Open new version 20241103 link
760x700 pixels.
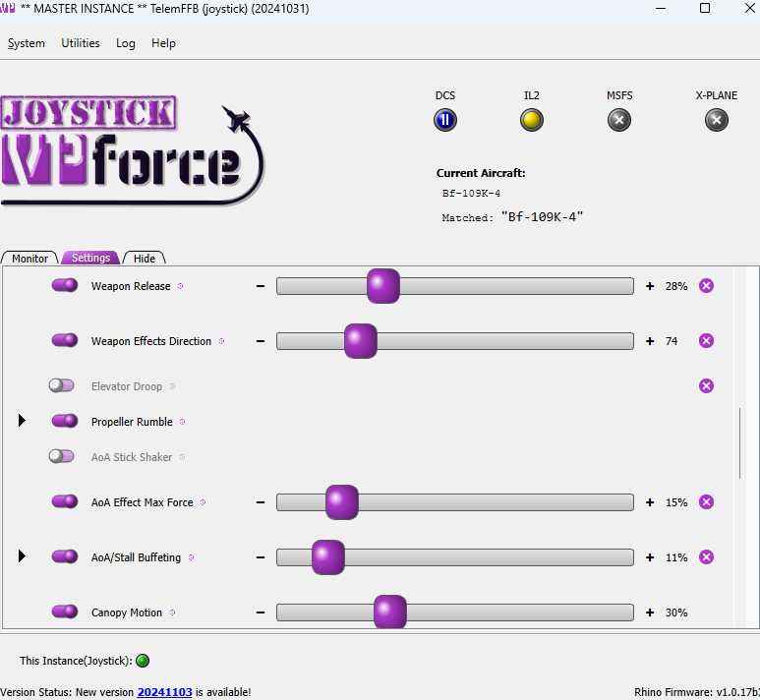(x=164, y=692)
